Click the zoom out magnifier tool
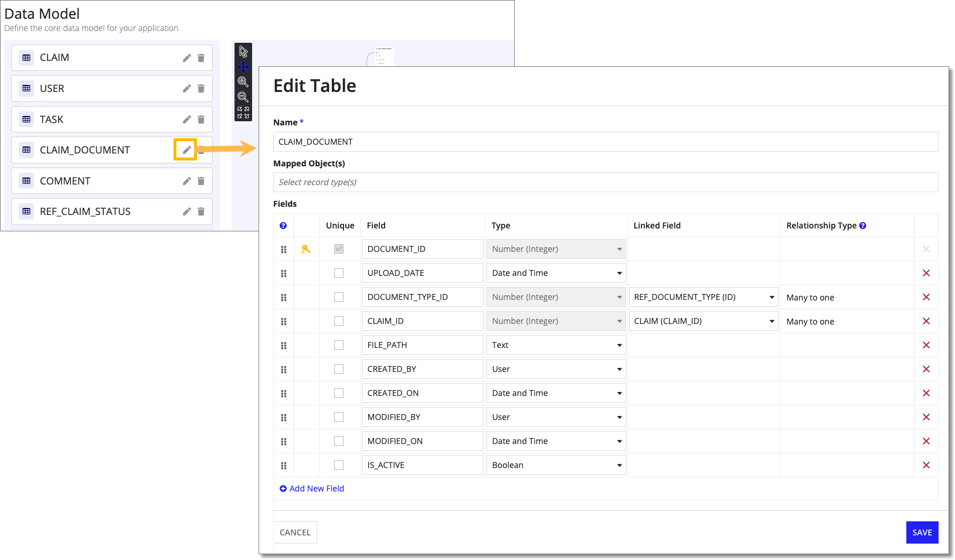 pyautogui.click(x=243, y=97)
